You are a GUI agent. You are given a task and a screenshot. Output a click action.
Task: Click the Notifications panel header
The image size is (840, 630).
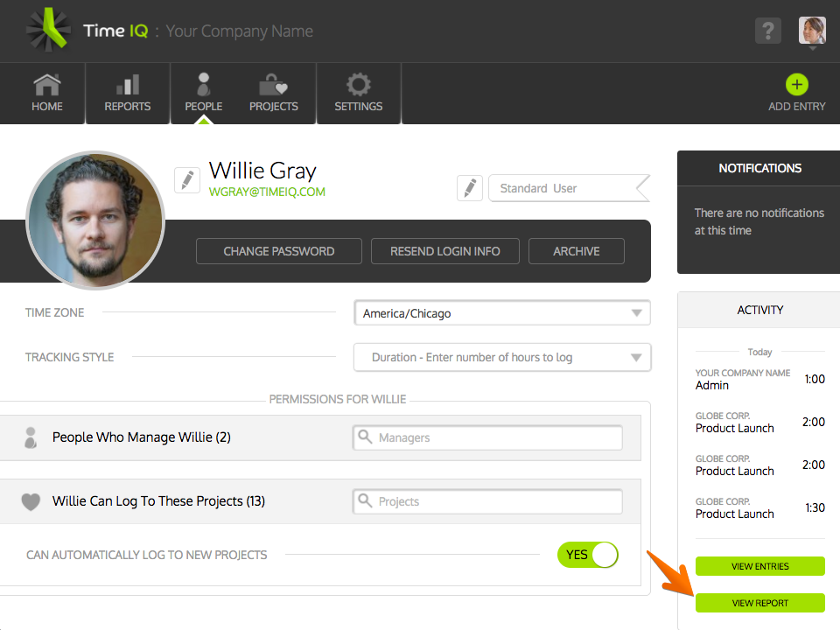point(759,168)
